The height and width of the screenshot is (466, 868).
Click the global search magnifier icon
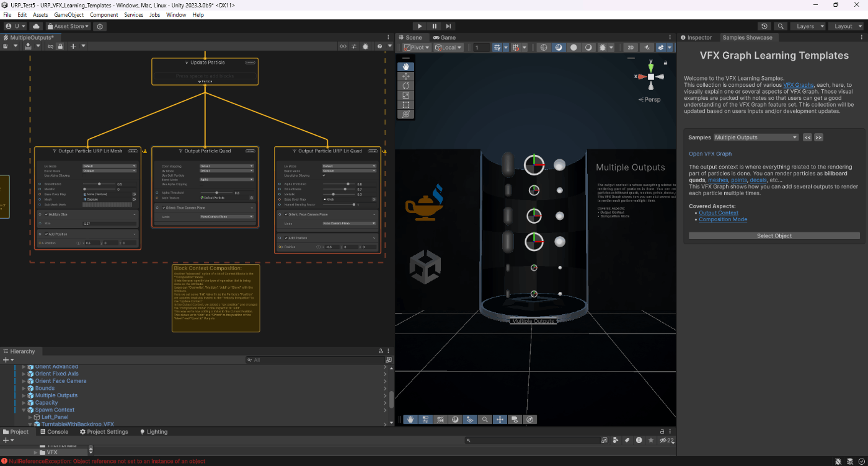(x=781, y=27)
